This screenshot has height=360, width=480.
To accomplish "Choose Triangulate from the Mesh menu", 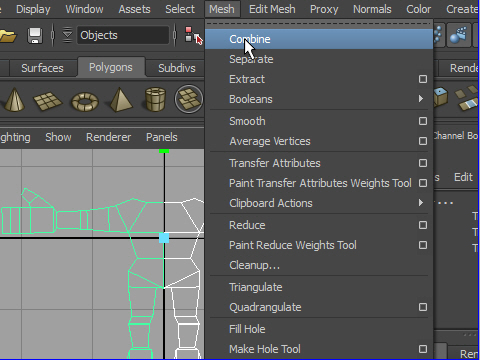I will pos(319,287).
